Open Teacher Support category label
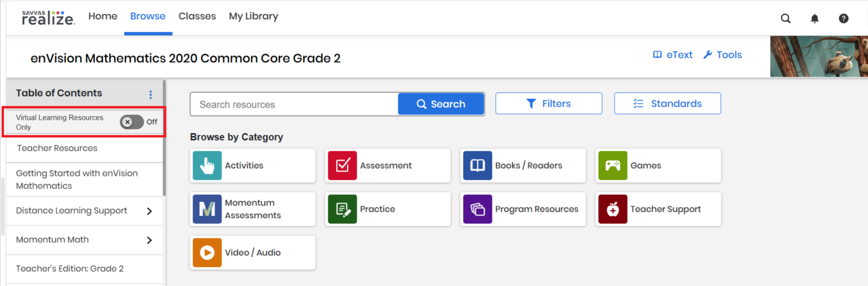868x286 pixels. coord(666,209)
